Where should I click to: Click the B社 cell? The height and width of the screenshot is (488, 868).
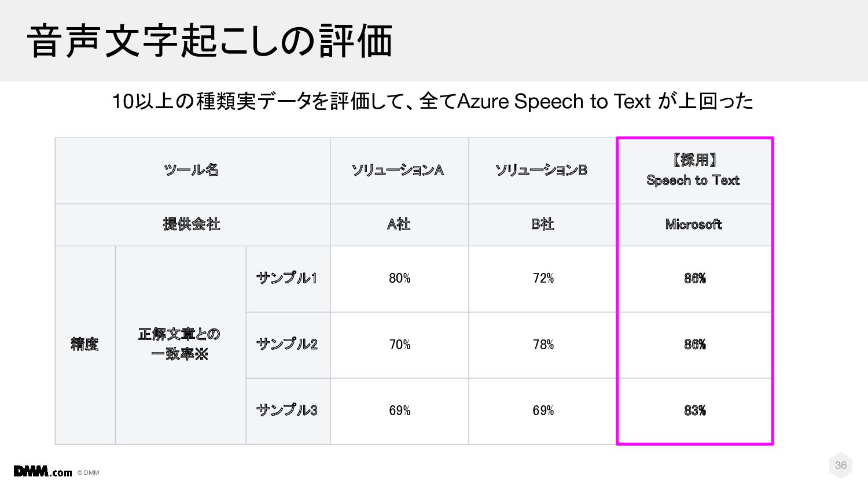(543, 225)
